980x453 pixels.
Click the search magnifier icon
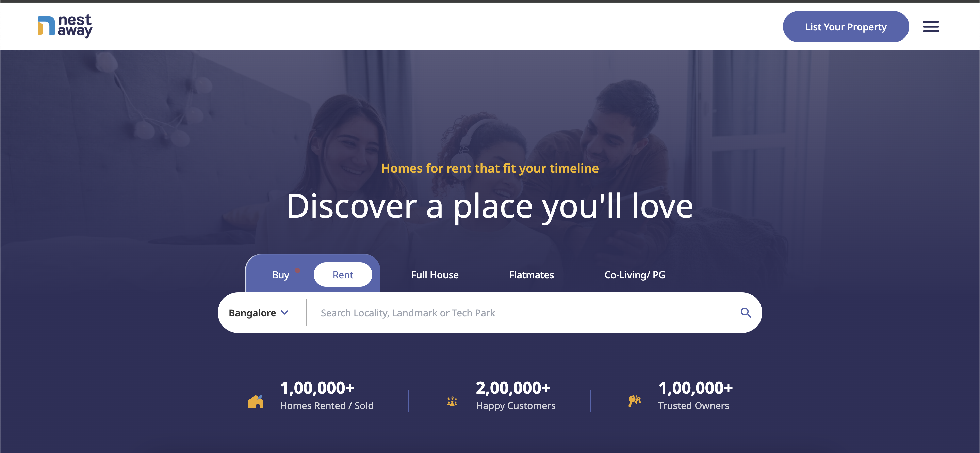click(x=746, y=313)
